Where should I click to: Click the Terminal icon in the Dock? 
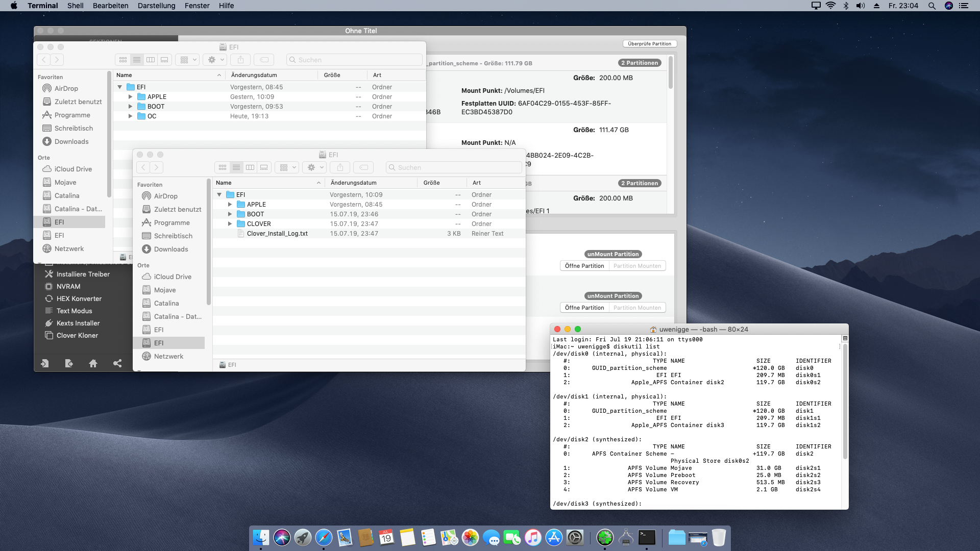647,537
